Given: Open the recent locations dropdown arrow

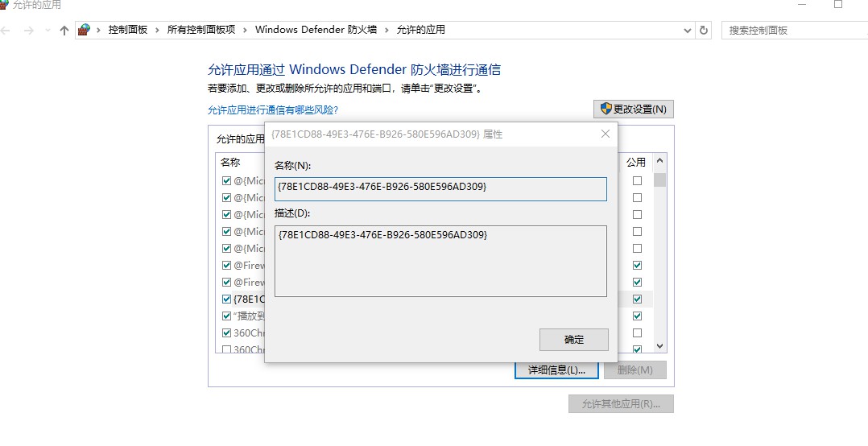Looking at the screenshot, I should tap(48, 31).
